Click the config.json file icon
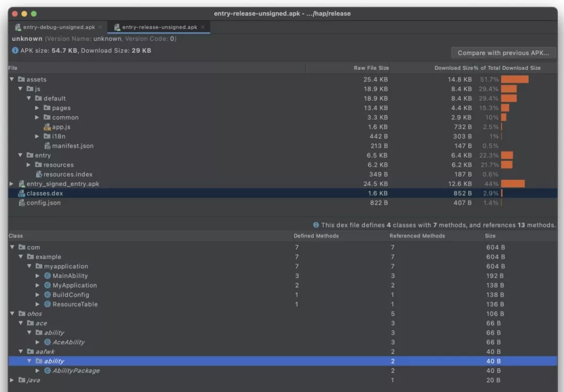 pos(21,203)
